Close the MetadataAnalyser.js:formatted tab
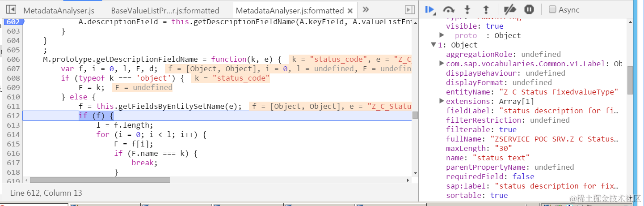644x206 pixels. click(350, 11)
